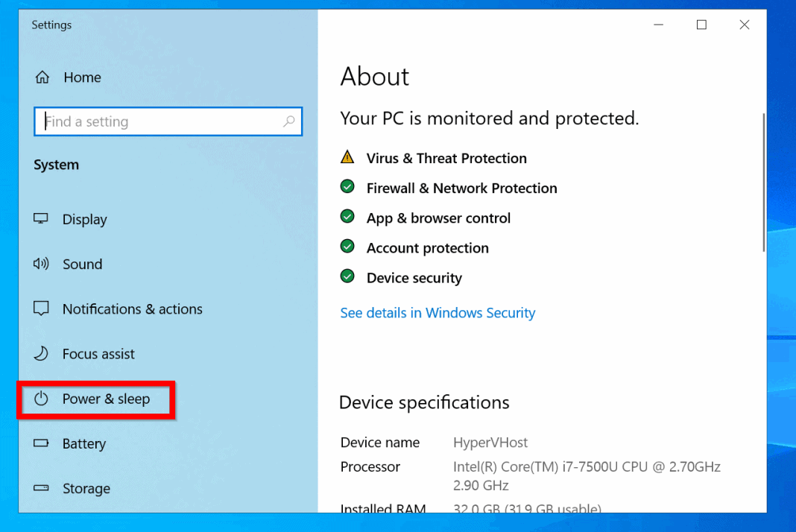The width and height of the screenshot is (796, 532).
Task: Click the Device specifications section heading
Action: 423,402
